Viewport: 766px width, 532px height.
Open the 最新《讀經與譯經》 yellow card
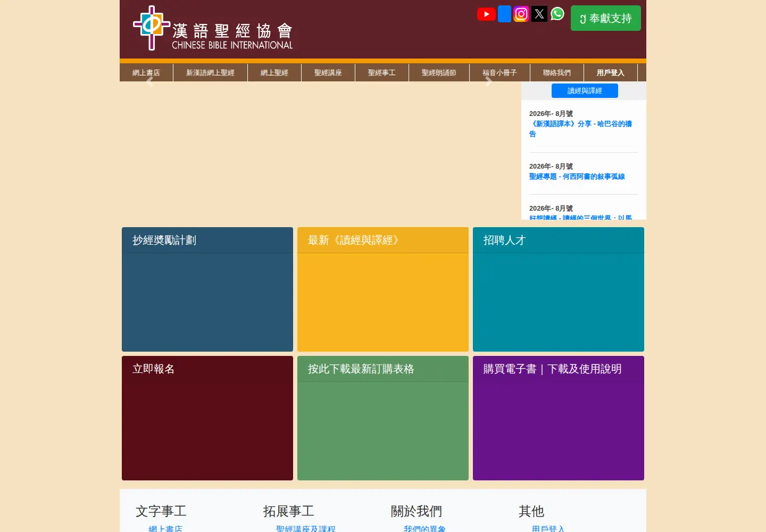click(x=383, y=289)
